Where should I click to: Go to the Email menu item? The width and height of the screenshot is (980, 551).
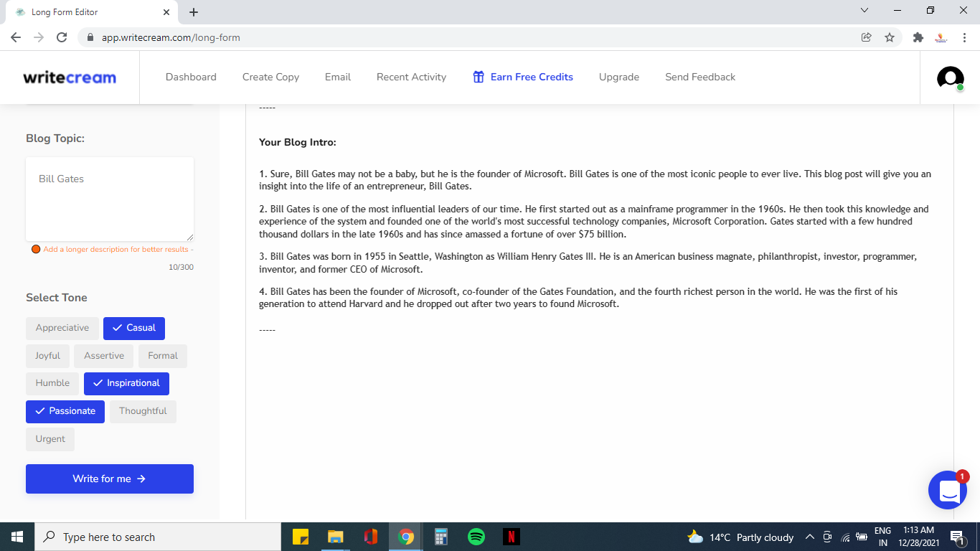click(338, 77)
